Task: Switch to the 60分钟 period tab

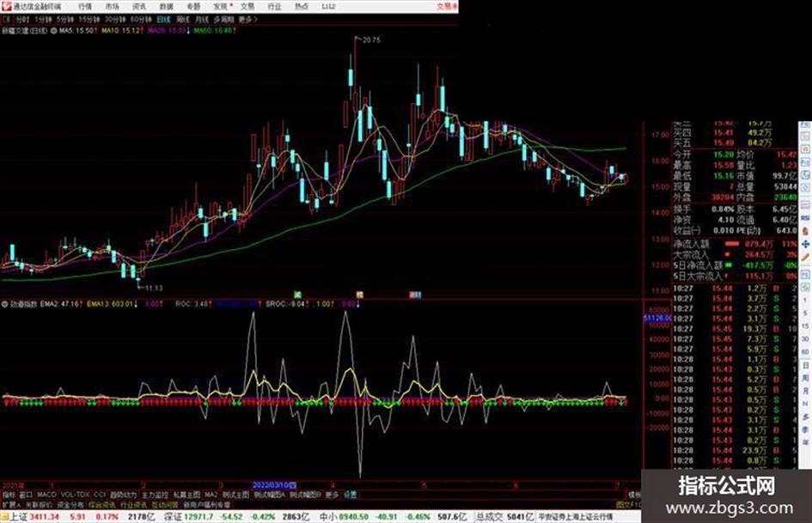Action: pos(140,19)
